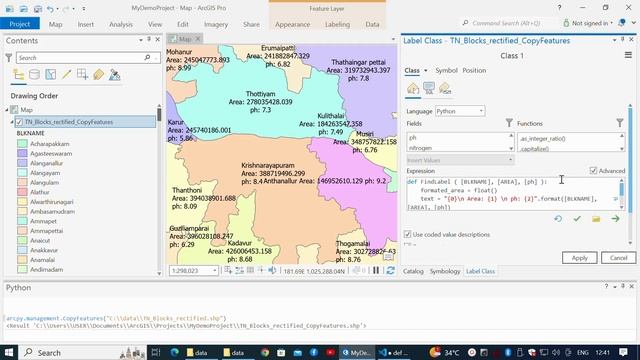Open the label SQL query icon tab
This screenshot has height=360, width=640.
[429, 88]
